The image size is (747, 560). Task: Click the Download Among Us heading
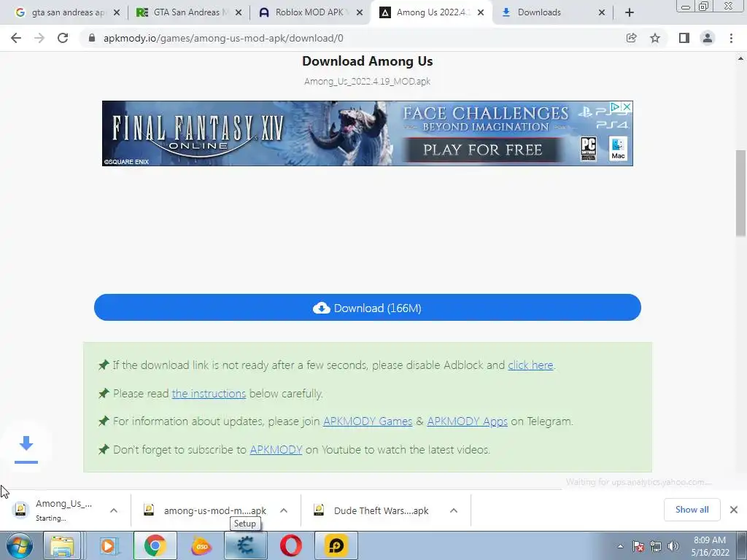(368, 61)
